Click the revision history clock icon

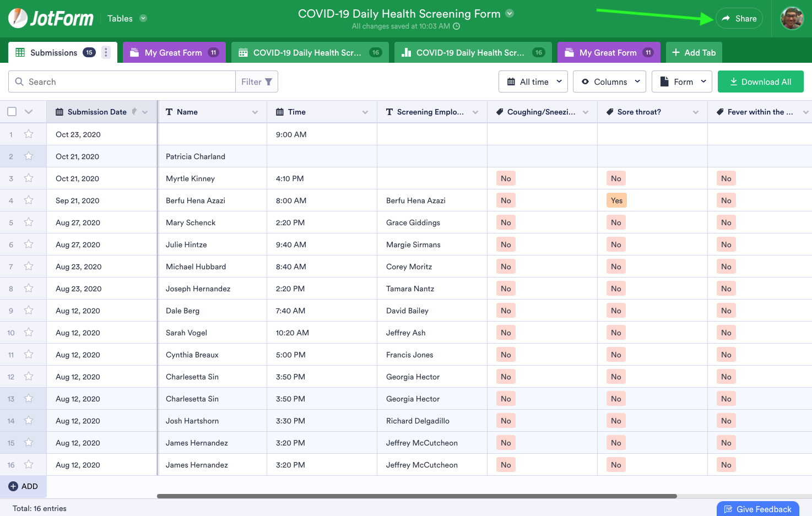456,26
